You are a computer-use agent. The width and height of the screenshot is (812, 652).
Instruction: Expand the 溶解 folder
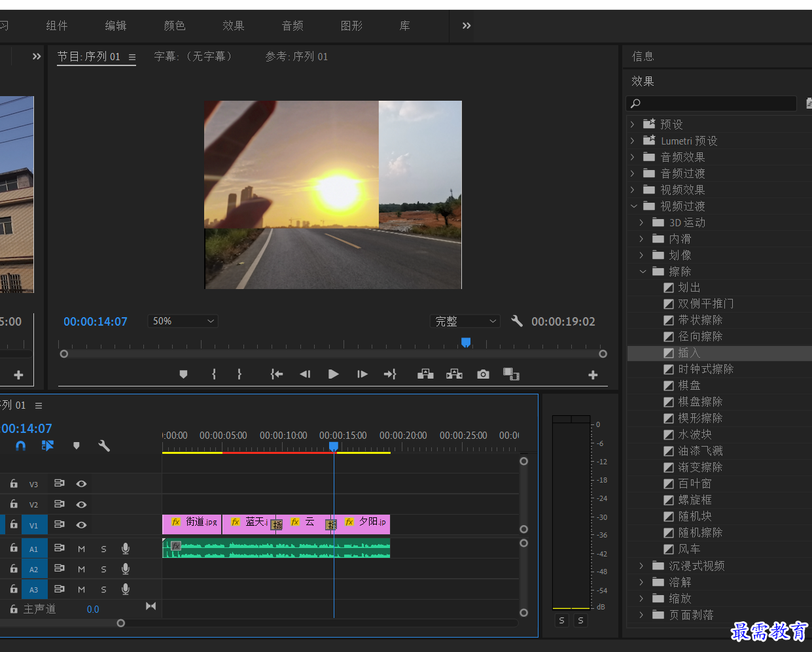pyautogui.click(x=641, y=582)
